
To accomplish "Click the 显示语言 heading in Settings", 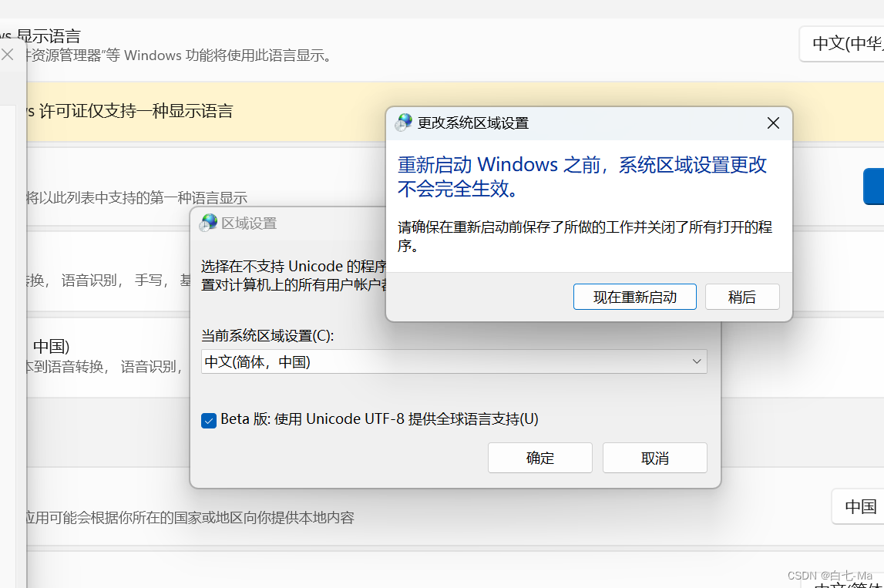I will (x=49, y=36).
